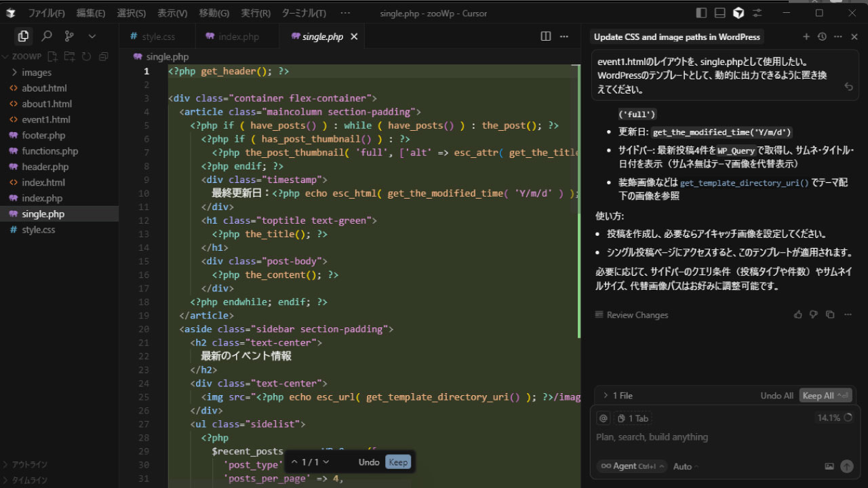Click Review Changes in chat
The width and height of the screenshot is (868, 488).
pyautogui.click(x=631, y=314)
